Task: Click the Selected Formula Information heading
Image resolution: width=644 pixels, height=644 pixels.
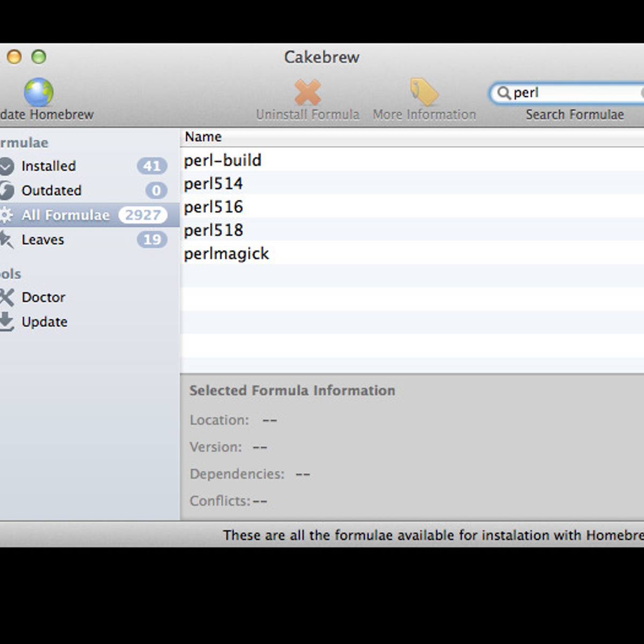Action: click(292, 391)
